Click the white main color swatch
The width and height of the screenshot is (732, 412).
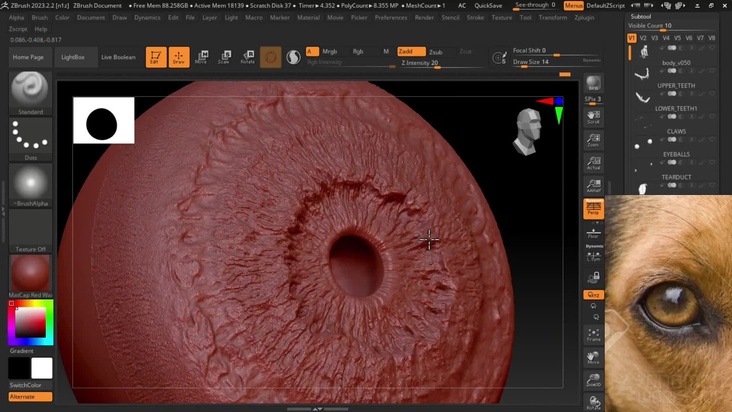point(42,368)
